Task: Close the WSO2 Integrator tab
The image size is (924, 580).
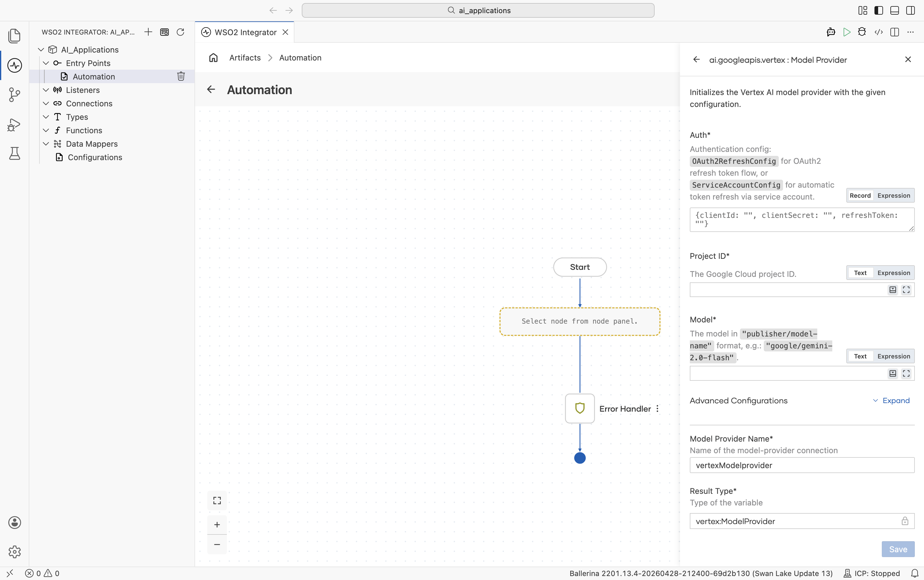Action: [x=286, y=32]
